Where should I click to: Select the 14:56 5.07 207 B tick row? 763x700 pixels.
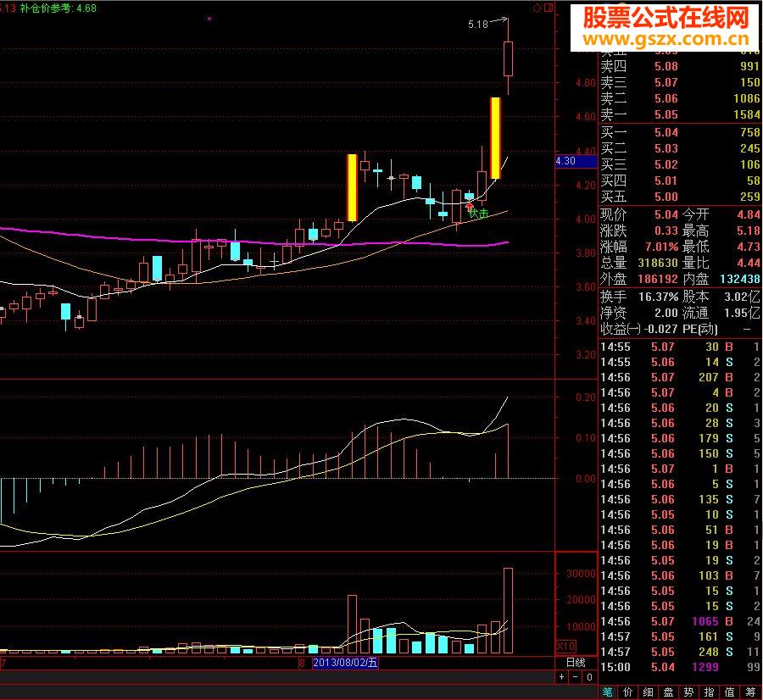coord(680,377)
